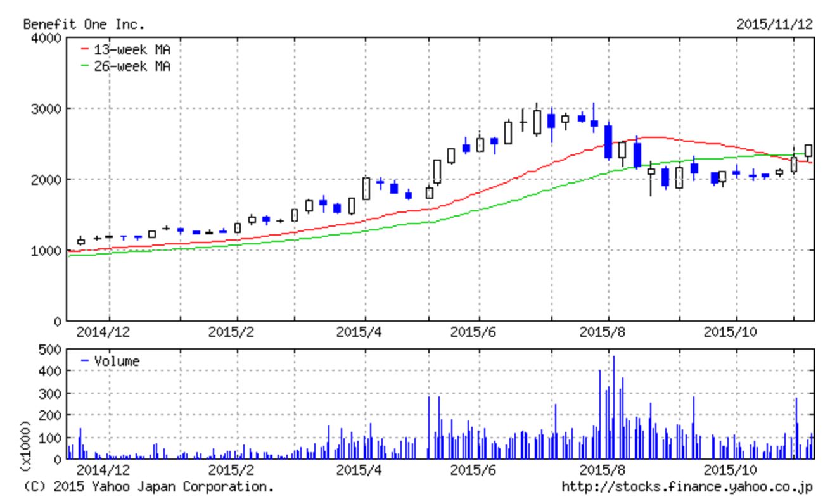Click the green 26-week MA legend marker
This screenshot has height=504, width=830.
(x=85, y=66)
